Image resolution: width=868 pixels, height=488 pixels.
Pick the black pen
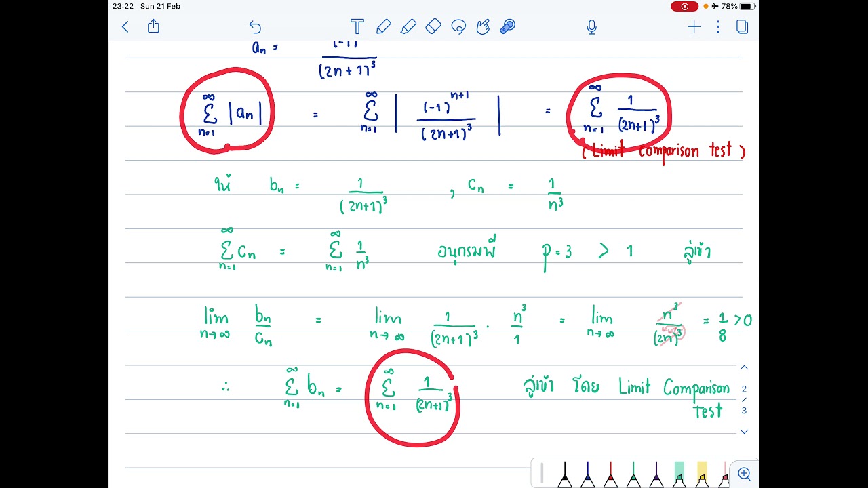point(564,475)
